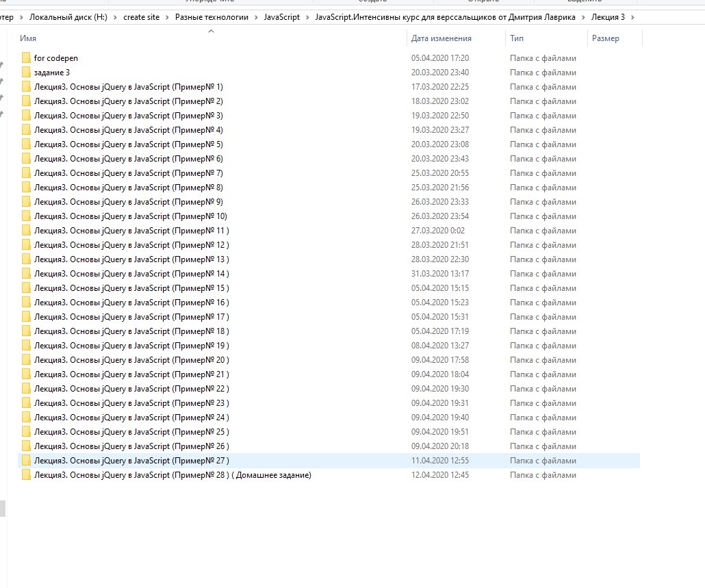Open the chevron after the JavaScript breadcrumb

[307, 18]
